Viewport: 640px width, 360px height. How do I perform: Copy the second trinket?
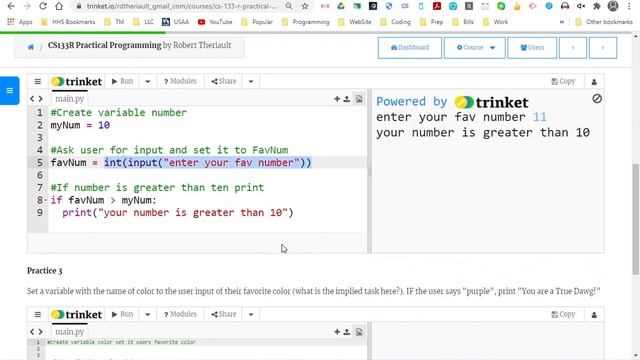pos(563,314)
